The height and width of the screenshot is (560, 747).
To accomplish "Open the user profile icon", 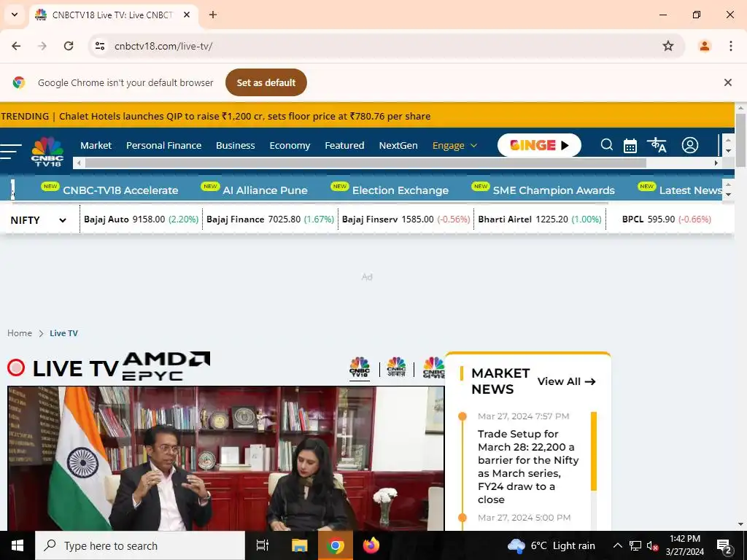I will pyautogui.click(x=689, y=145).
